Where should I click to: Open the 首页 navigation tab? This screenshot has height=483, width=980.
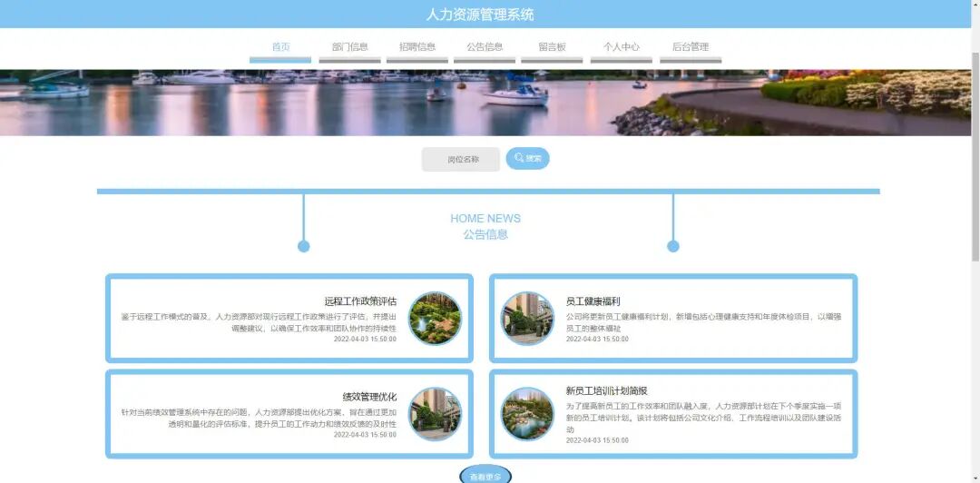point(280,47)
